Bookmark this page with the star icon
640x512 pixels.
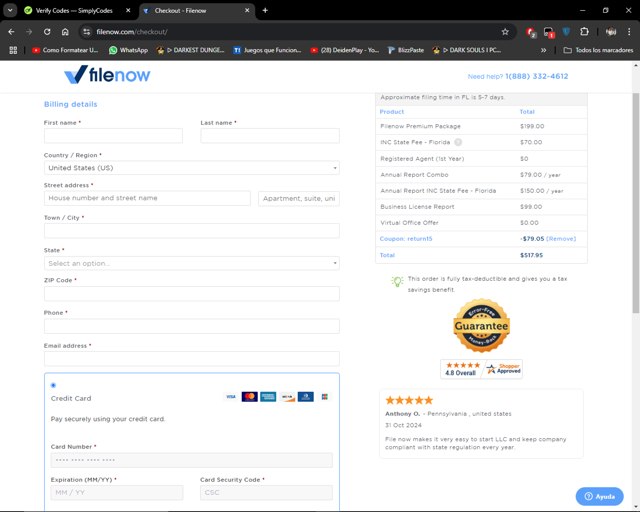click(x=505, y=32)
